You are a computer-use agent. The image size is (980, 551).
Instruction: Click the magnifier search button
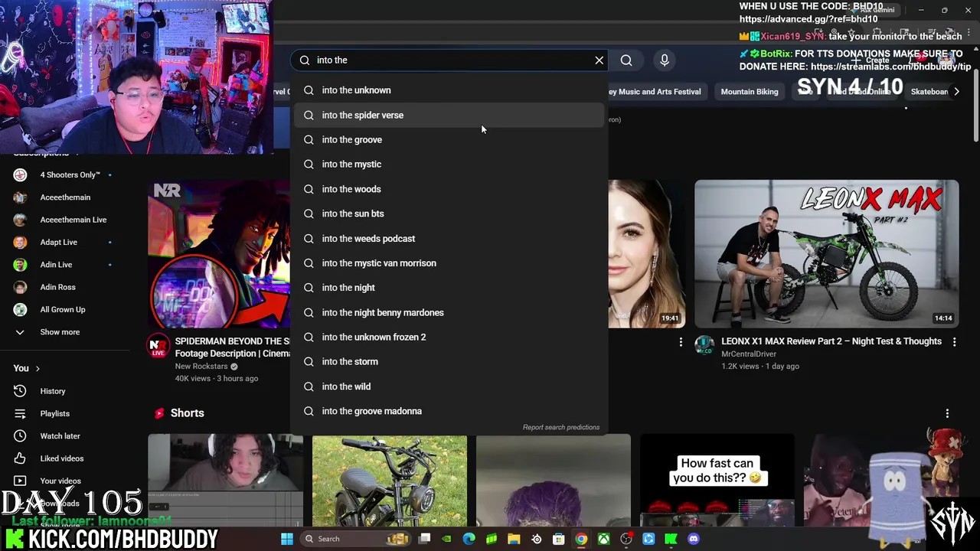coord(626,60)
